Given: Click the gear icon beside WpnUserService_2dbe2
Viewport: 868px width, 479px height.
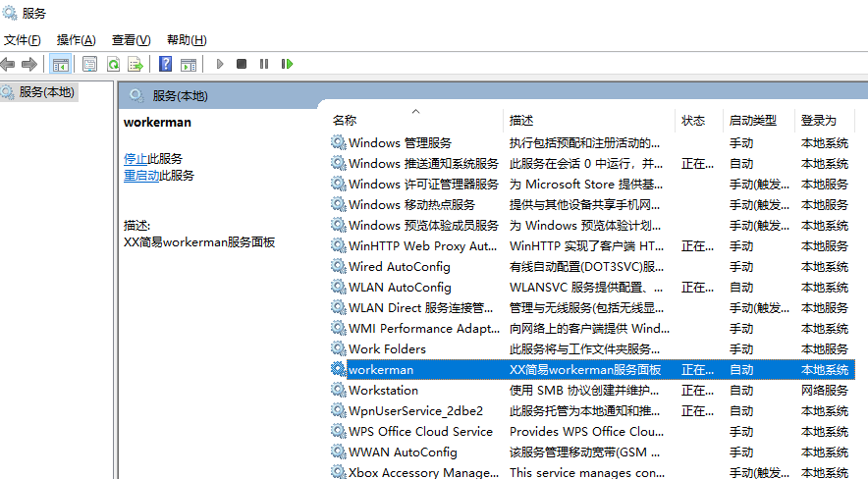Looking at the screenshot, I should click(338, 410).
